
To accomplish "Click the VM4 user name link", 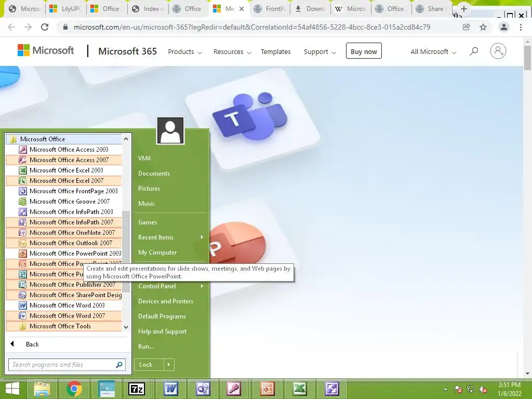I will pos(144,158).
